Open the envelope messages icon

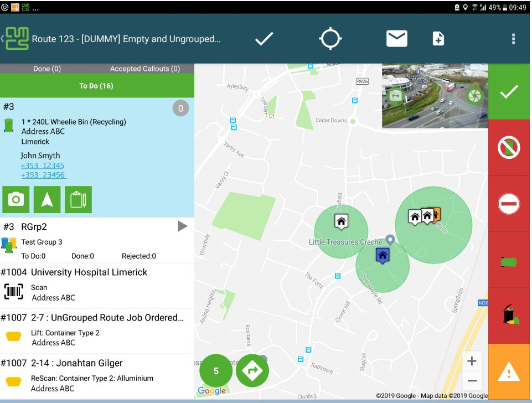[x=396, y=38]
